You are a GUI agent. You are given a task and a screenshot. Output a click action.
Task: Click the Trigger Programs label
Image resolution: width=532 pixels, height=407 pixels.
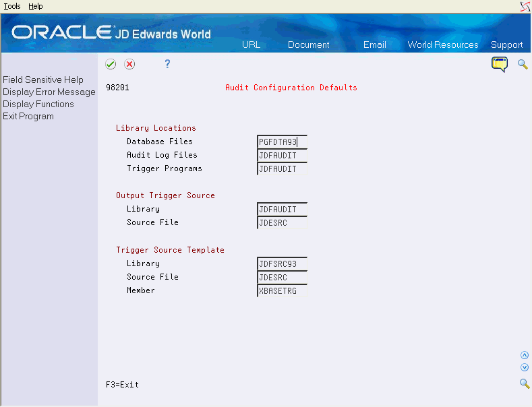pos(165,168)
